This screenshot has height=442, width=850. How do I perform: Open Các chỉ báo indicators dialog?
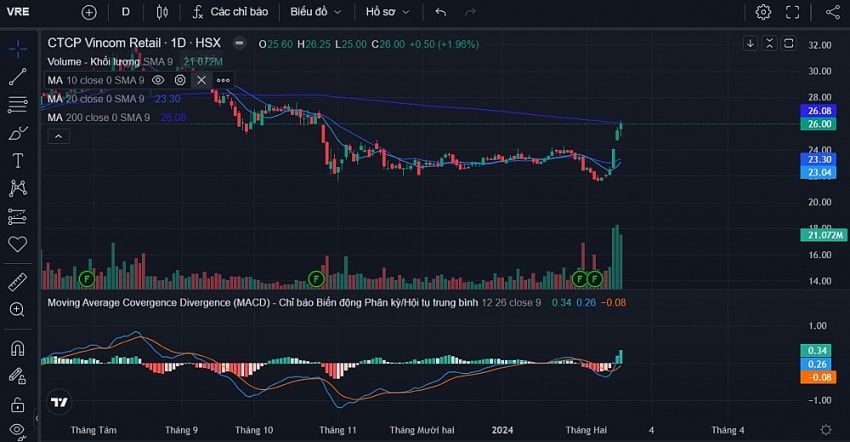pyautogui.click(x=230, y=12)
